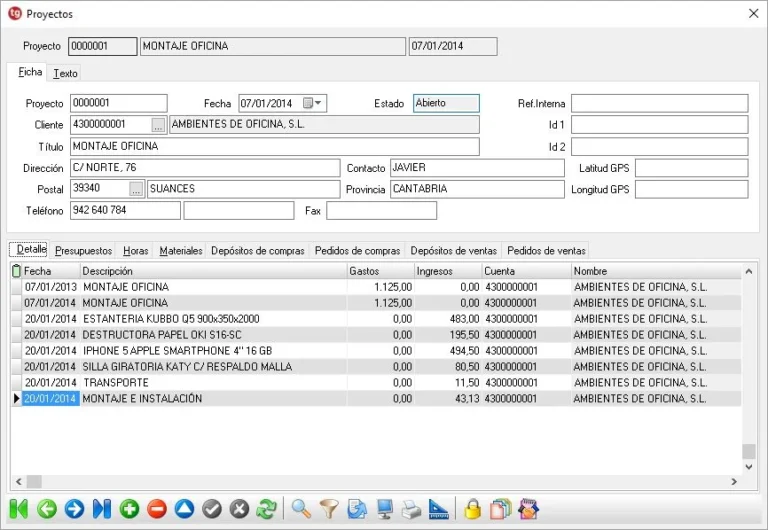Close the Proyectos window
This screenshot has width=768, height=530.
pos(754,14)
